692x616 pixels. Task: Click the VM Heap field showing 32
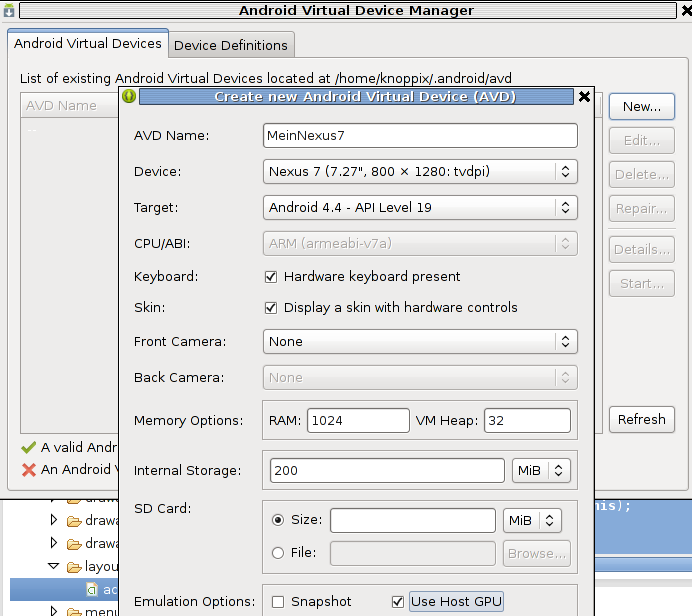pos(527,421)
